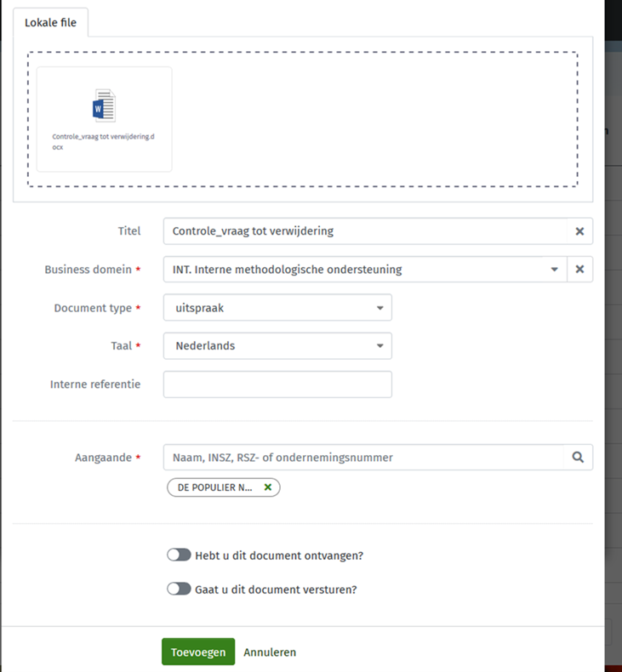The image size is (622, 672).
Task: Remove the DE POPULIER tag with X
Action: pyautogui.click(x=268, y=487)
